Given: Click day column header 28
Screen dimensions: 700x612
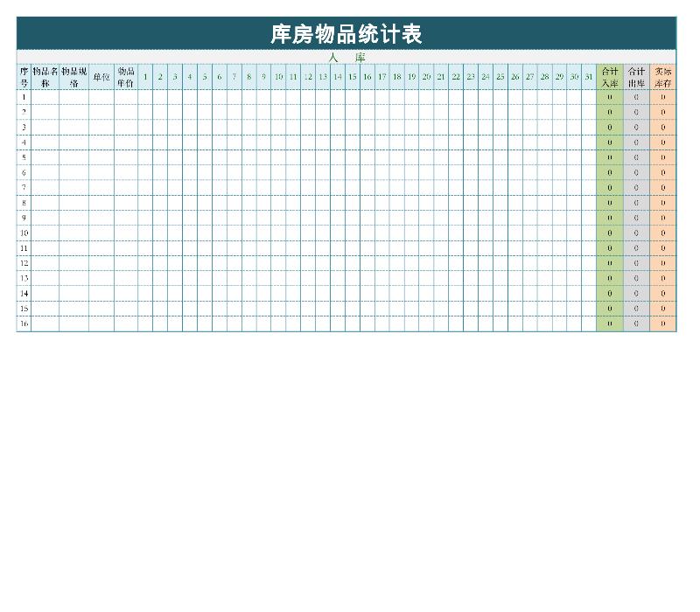Looking at the screenshot, I should point(544,77).
